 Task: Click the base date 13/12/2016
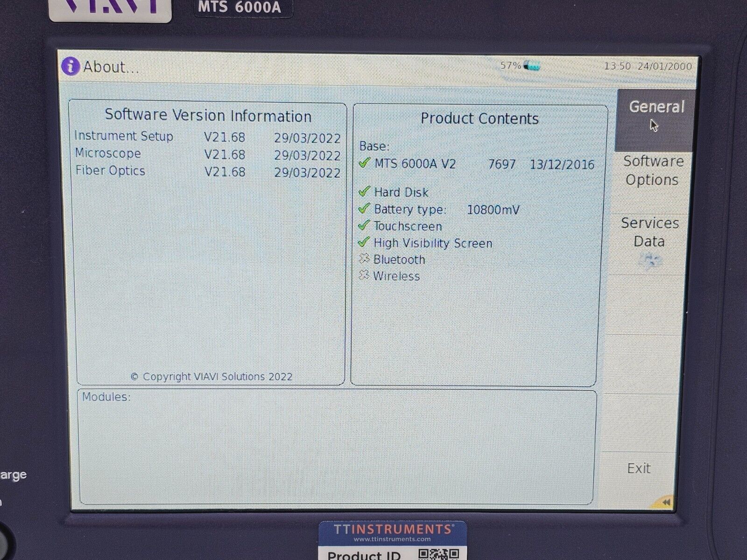pos(562,165)
